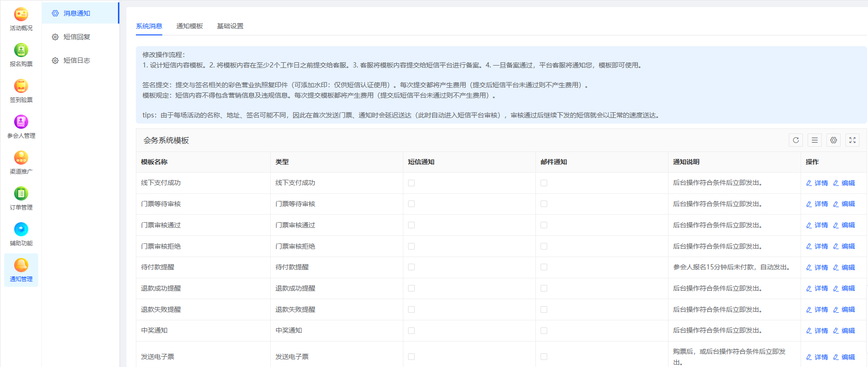Toggle fullscreen for the template table
This screenshot has width=868, height=367.
tap(852, 140)
